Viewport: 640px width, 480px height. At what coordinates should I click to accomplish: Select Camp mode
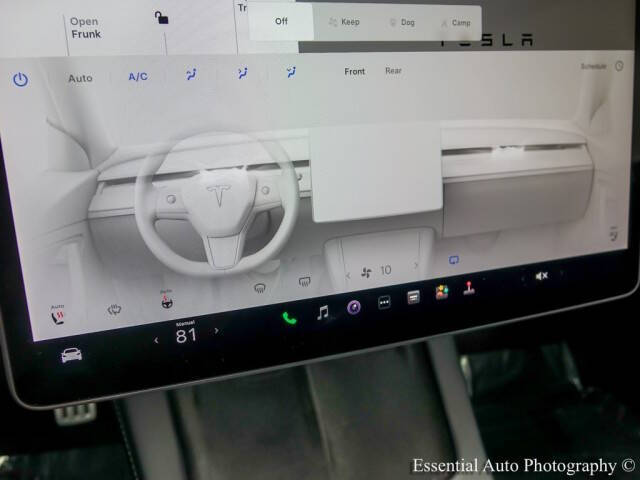pyautogui.click(x=456, y=23)
